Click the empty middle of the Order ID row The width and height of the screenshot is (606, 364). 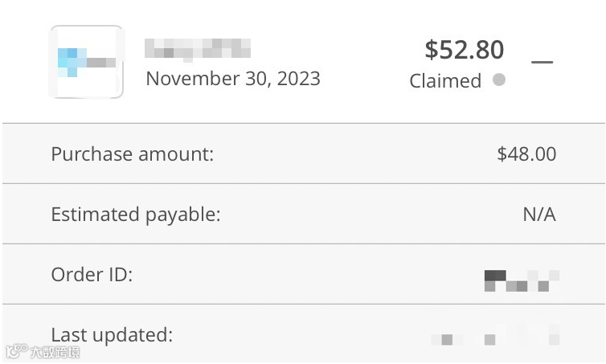(305, 275)
